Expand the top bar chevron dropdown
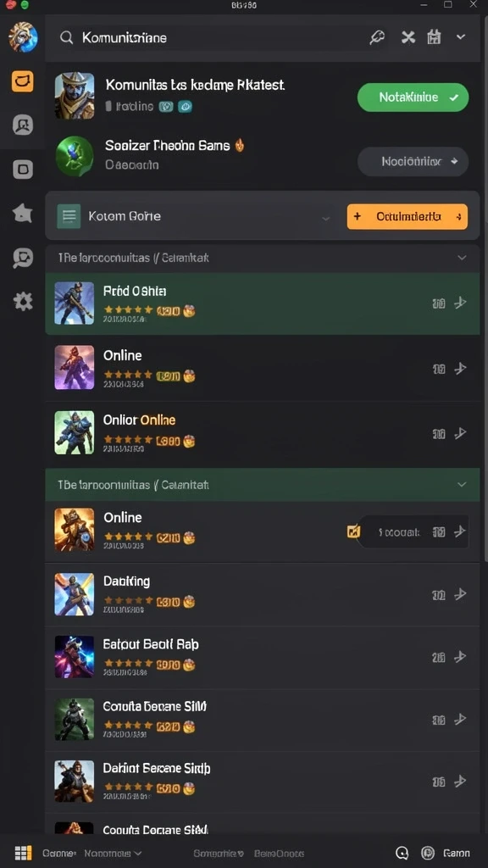The width and height of the screenshot is (488, 868). (460, 37)
